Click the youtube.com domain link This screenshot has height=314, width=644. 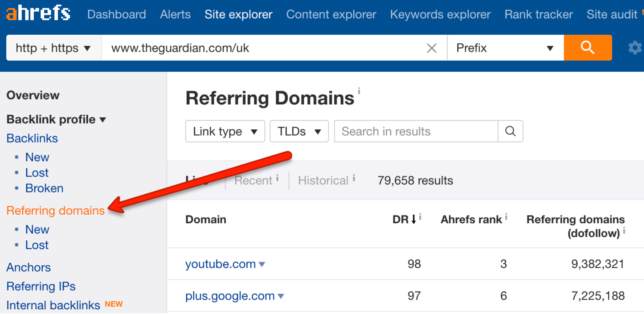[x=220, y=264]
